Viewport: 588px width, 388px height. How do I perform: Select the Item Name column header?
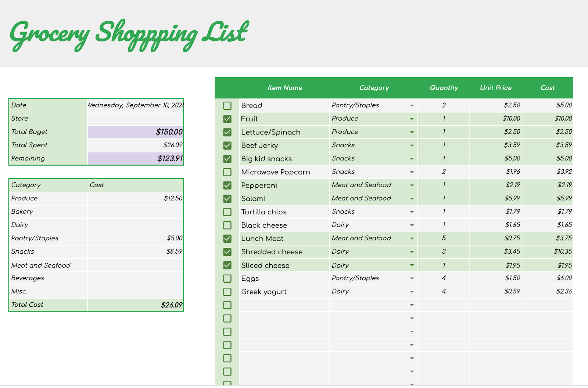tap(285, 88)
